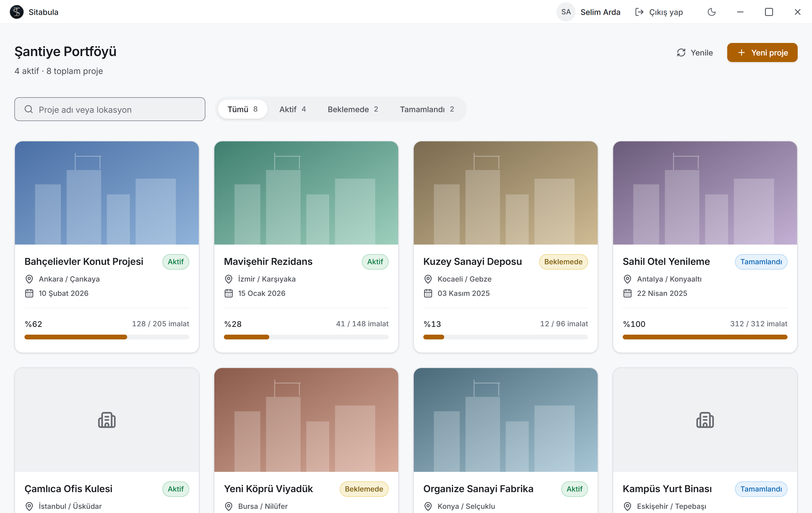This screenshot has width=812, height=513.
Task: Focus the Proje adı veya lokasyon search field
Action: [x=110, y=109]
